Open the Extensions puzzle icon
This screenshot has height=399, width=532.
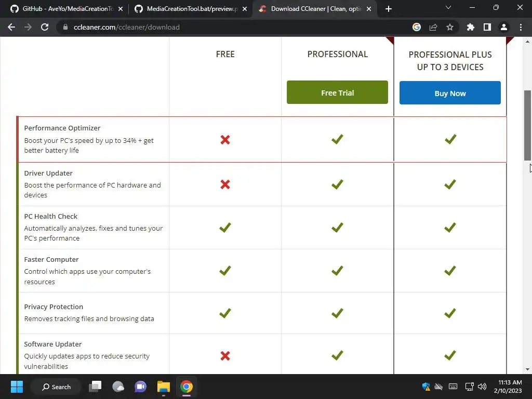click(x=470, y=27)
